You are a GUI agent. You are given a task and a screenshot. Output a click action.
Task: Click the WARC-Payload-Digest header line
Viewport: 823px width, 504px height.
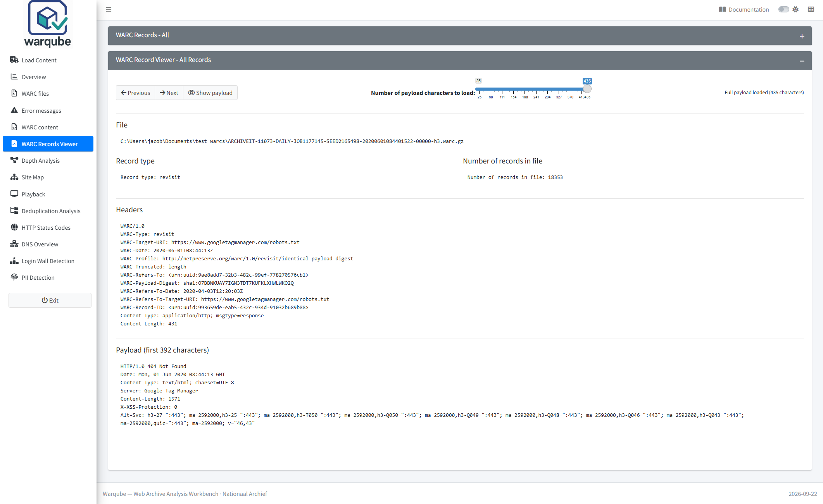point(207,283)
